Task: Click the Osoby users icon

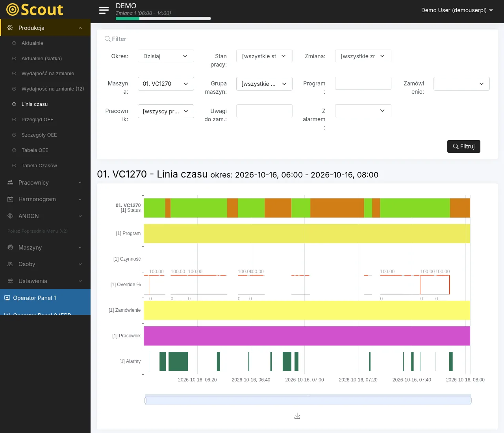Action: pyautogui.click(x=10, y=264)
